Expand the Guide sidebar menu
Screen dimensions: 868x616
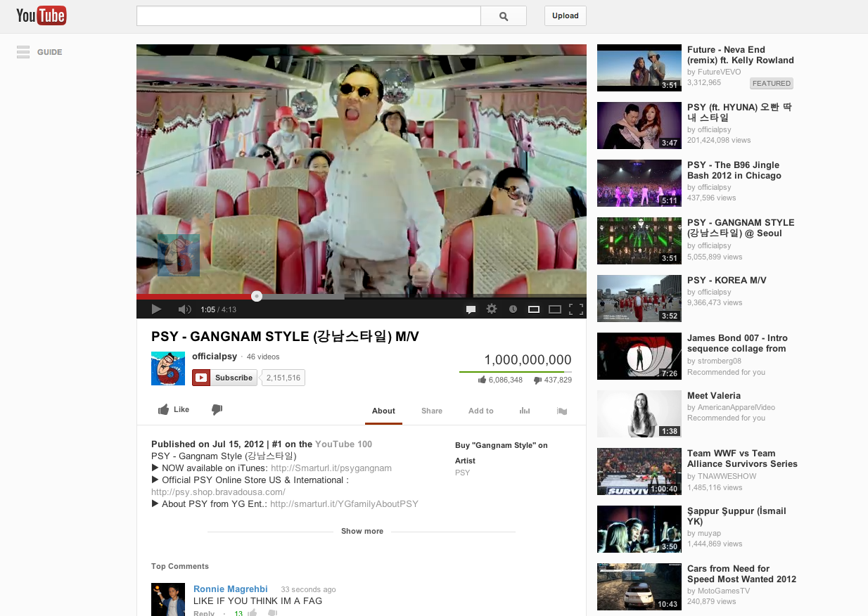(39, 52)
